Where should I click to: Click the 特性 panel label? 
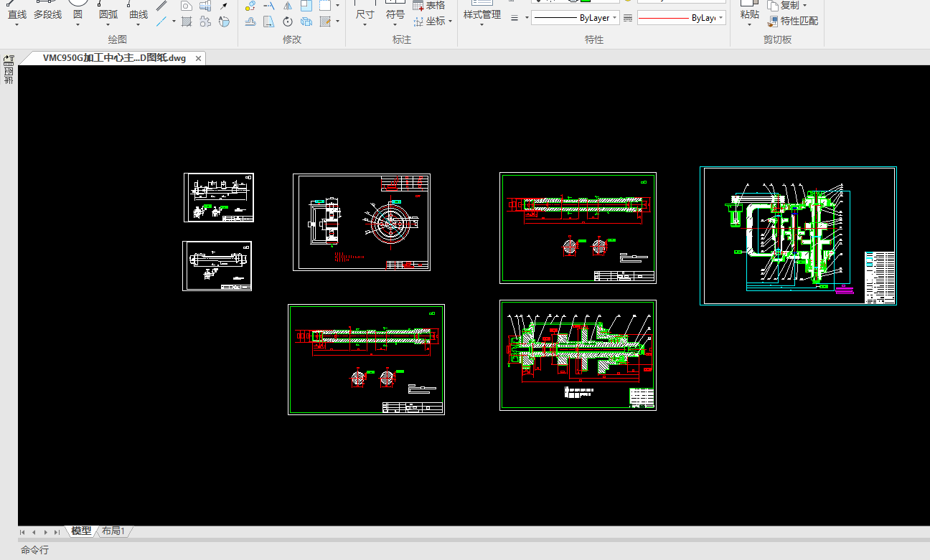tap(594, 40)
